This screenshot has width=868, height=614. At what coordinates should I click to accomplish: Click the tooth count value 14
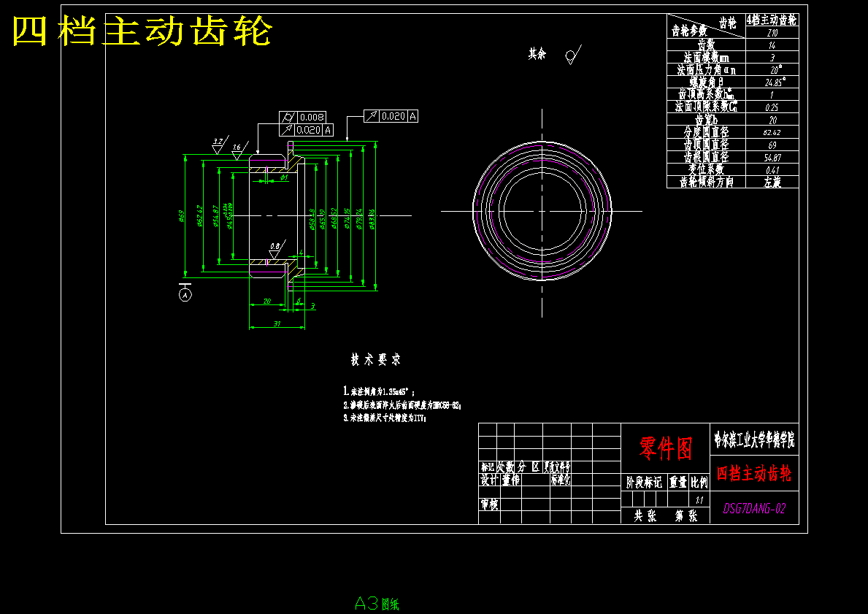click(x=772, y=45)
